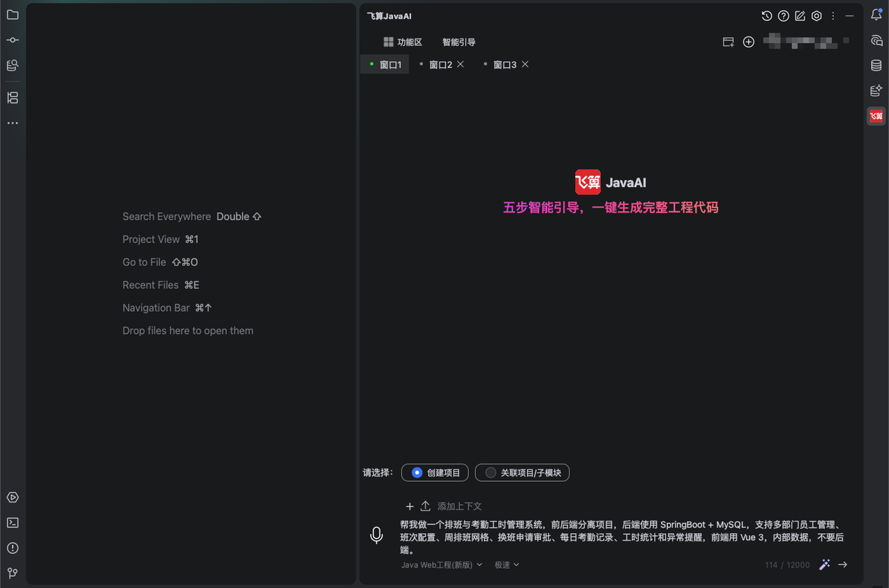The width and height of the screenshot is (889, 588).
Task: Add a new window with plus circle
Action: tap(749, 42)
